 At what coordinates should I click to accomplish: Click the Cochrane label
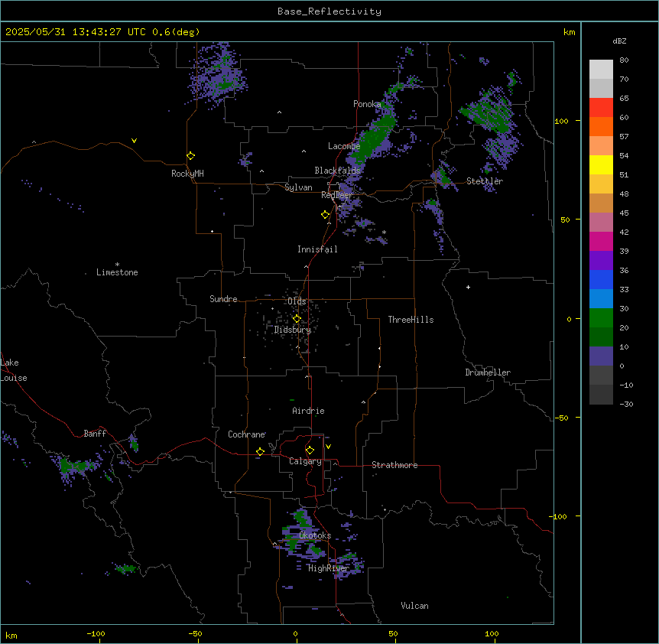click(246, 434)
